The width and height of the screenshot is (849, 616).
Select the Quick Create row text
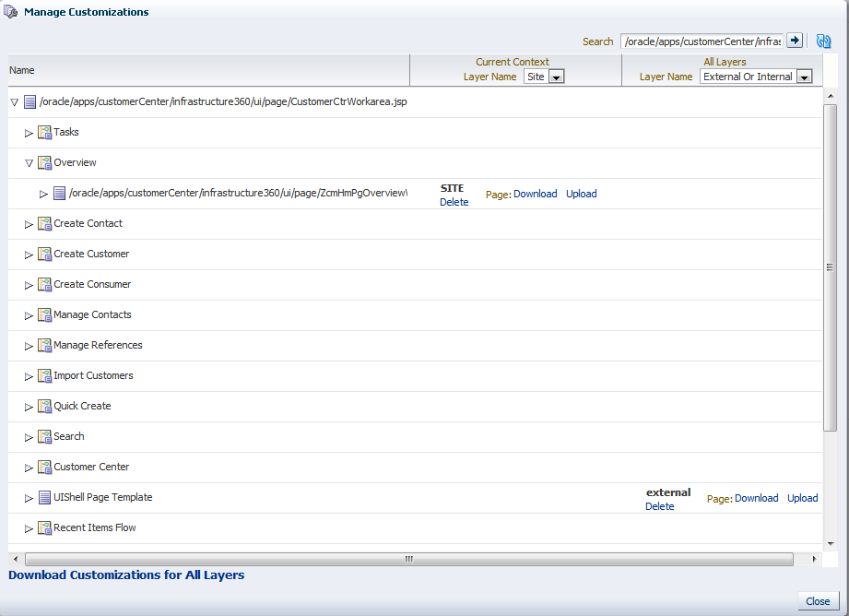point(82,406)
